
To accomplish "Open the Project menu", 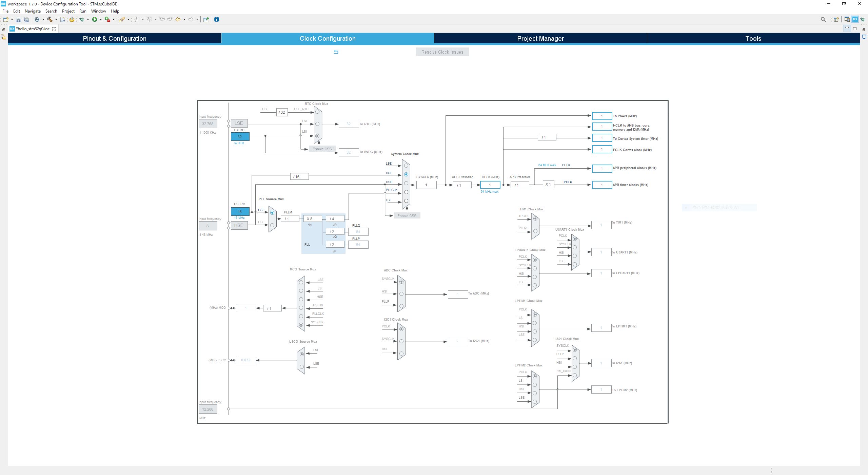I will tap(68, 11).
